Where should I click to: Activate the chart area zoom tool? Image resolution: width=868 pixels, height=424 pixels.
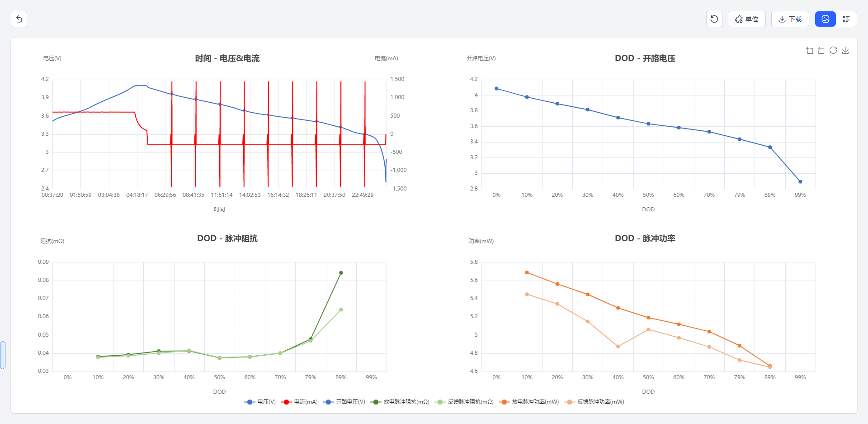pyautogui.click(x=810, y=50)
